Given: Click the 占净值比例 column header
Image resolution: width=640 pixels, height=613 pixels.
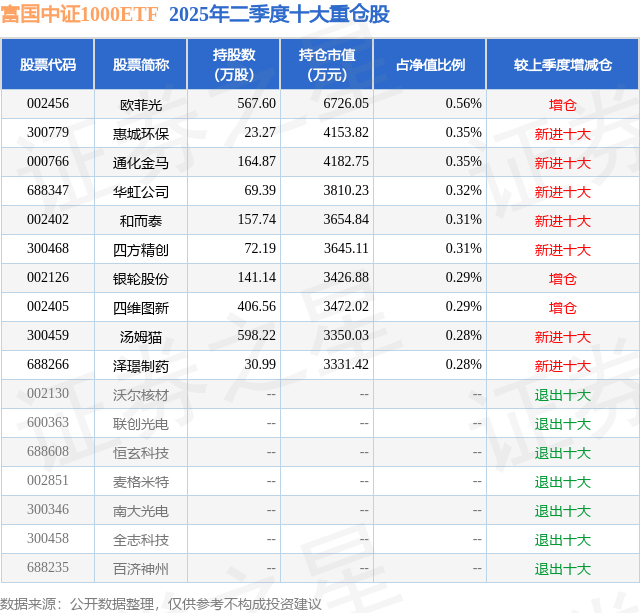Looking at the screenshot, I should tap(430, 64).
